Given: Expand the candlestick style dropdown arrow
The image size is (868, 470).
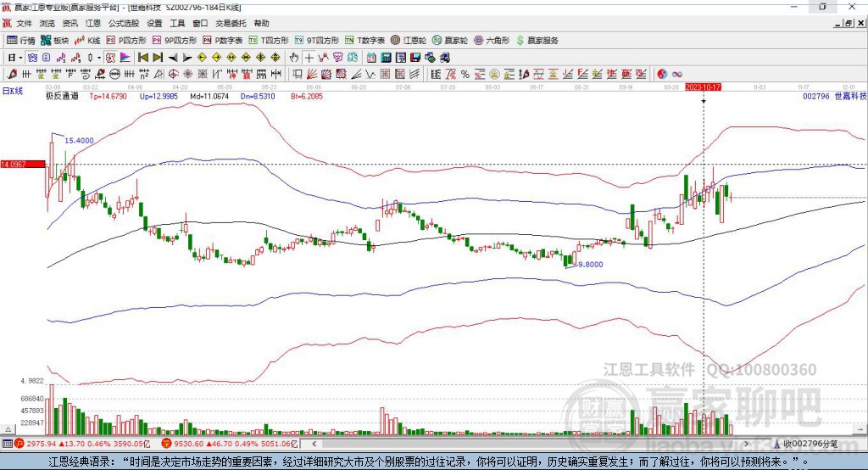Looking at the screenshot, I should (99, 58).
